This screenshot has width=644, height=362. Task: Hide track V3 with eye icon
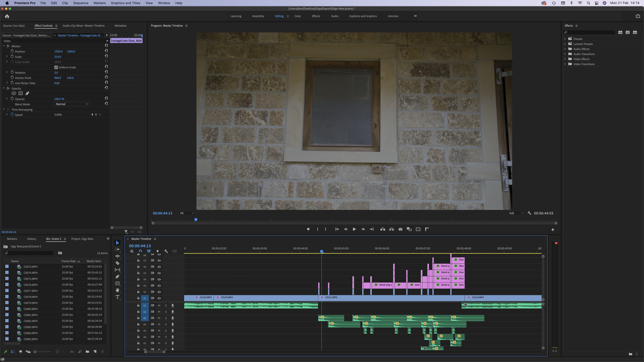(159, 286)
